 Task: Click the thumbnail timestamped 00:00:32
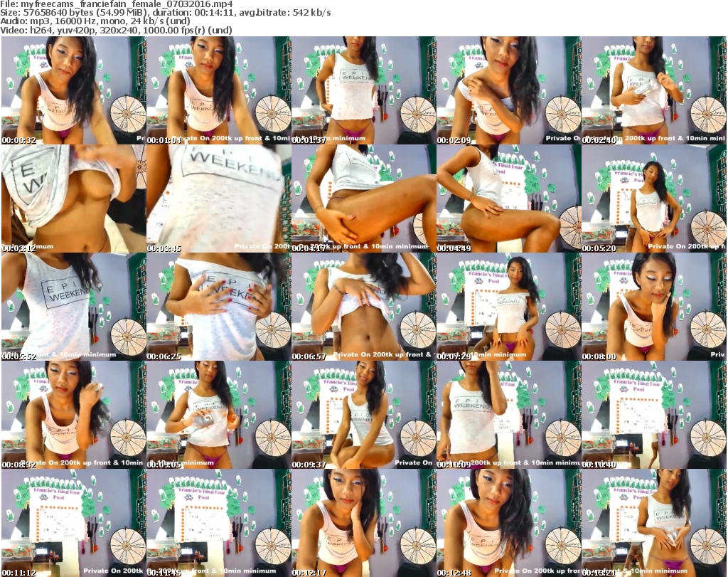(73, 90)
